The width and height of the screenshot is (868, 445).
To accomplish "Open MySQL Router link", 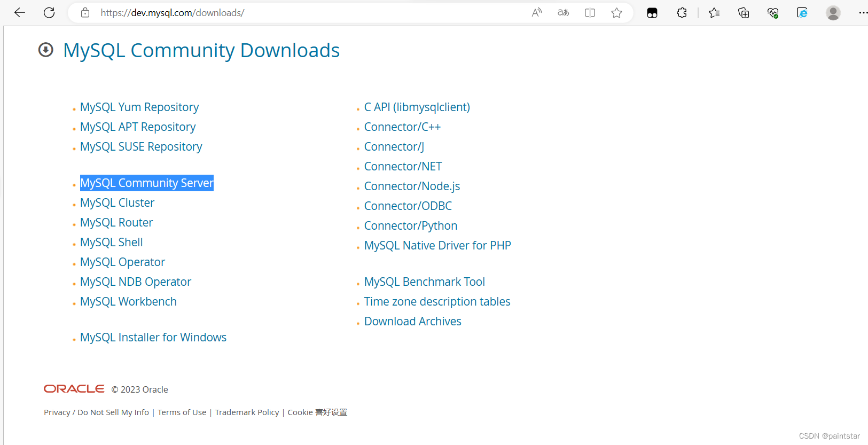I will pyautogui.click(x=116, y=222).
